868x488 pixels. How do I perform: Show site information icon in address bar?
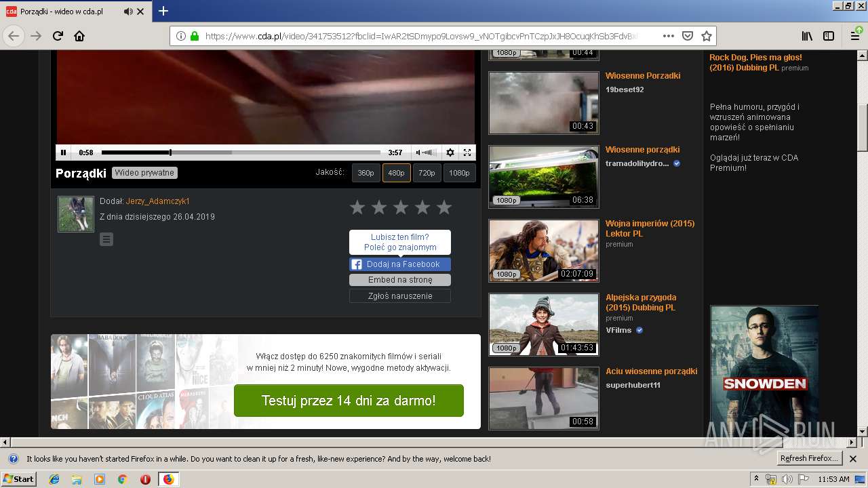point(181,36)
